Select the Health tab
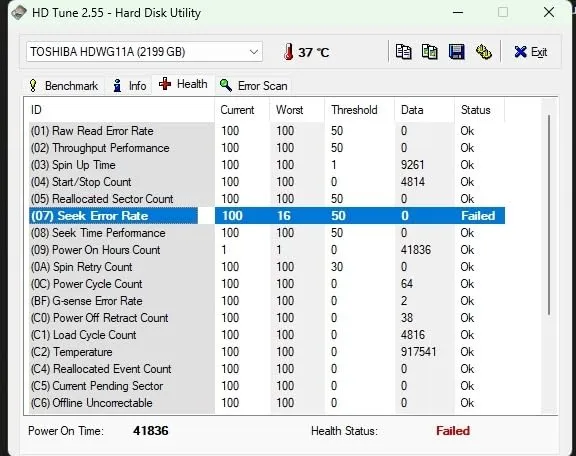The image size is (576, 456). [183, 84]
